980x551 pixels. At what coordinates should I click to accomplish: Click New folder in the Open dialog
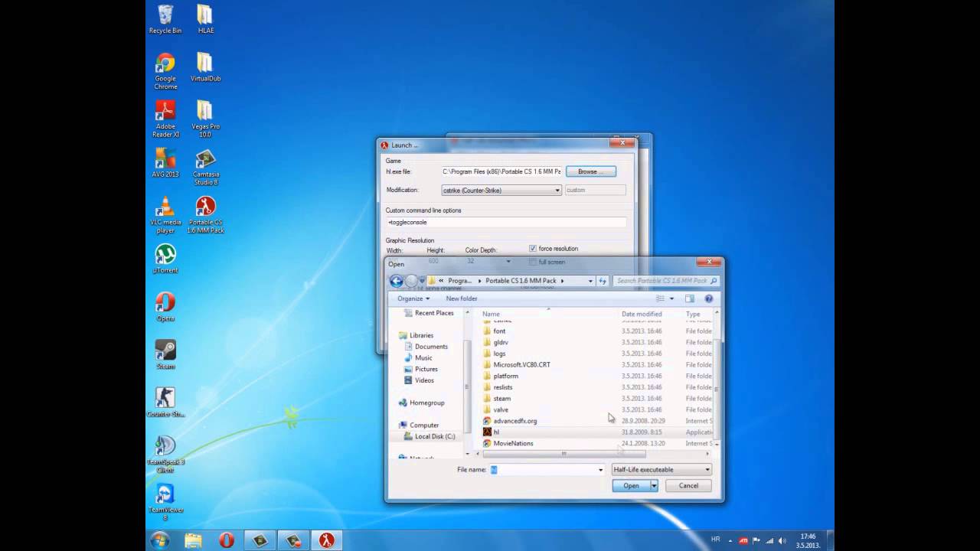coord(462,298)
